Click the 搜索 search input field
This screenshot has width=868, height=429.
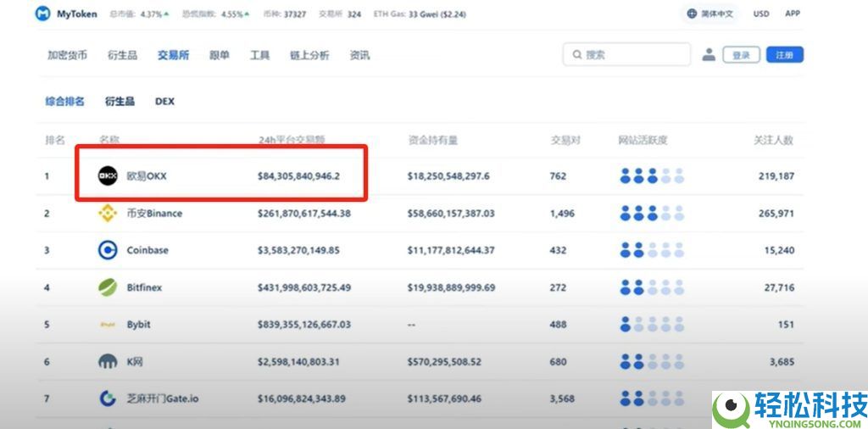click(x=627, y=54)
